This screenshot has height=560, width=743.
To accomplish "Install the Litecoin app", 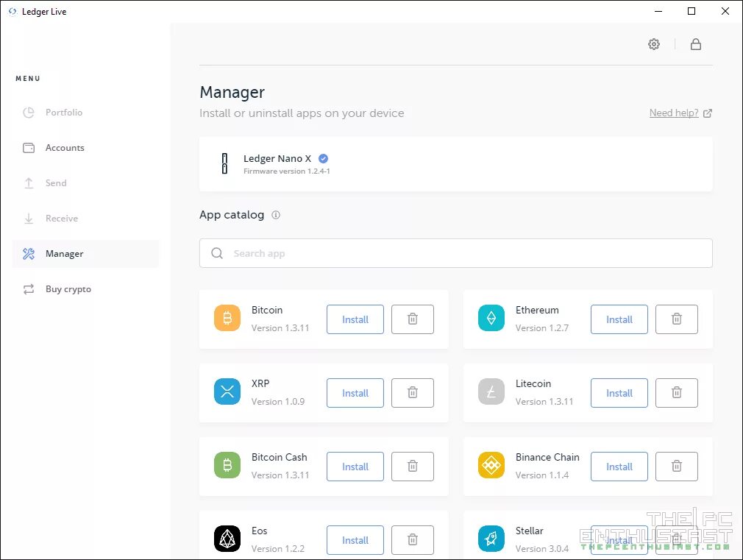I will pos(619,393).
